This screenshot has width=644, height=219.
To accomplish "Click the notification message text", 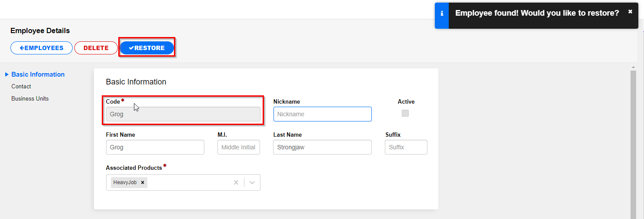I will pyautogui.click(x=537, y=13).
